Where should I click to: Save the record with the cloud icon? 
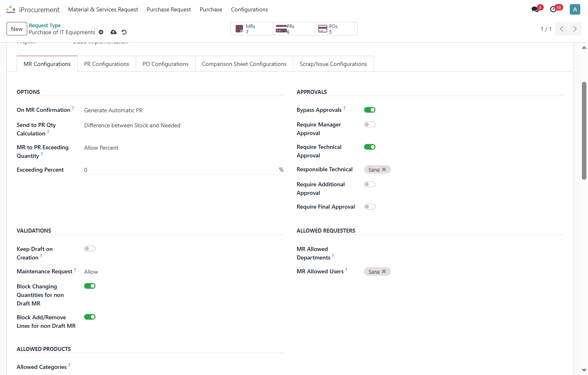pyautogui.click(x=113, y=32)
